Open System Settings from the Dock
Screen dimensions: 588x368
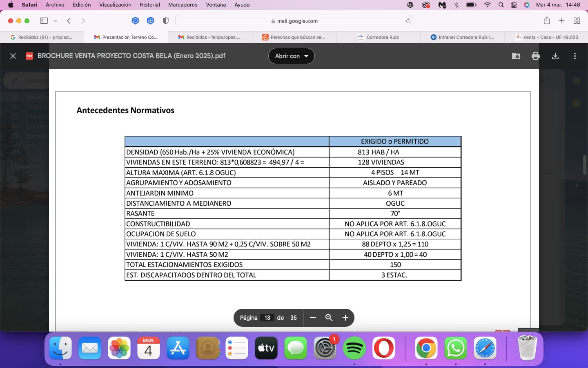pyautogui.click(x=325, y=348)
